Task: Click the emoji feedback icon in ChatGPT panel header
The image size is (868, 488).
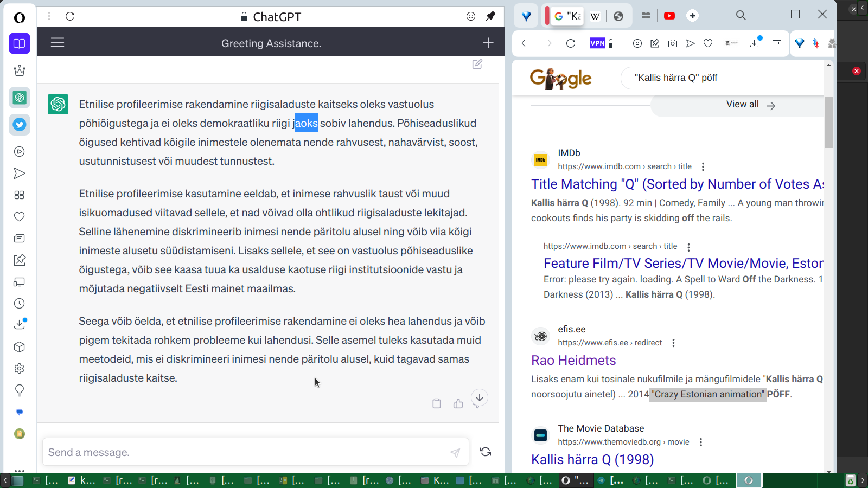Action: click(x=471, y=16)
